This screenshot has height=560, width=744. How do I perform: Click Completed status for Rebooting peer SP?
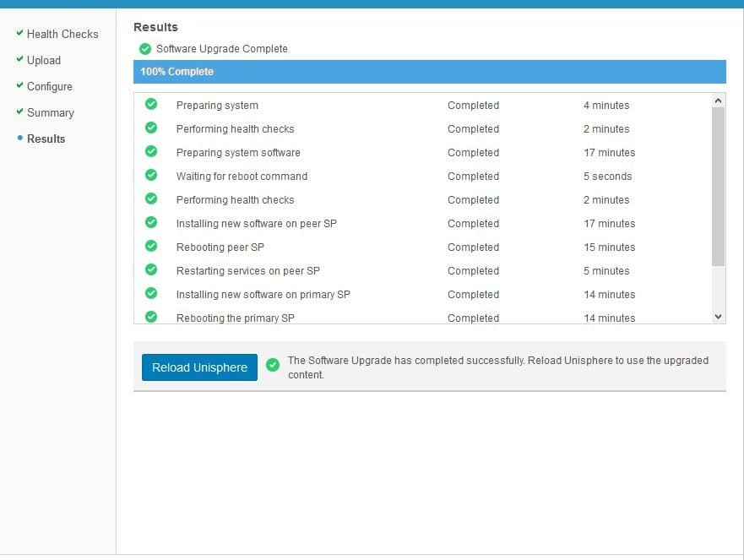[473, 247]
